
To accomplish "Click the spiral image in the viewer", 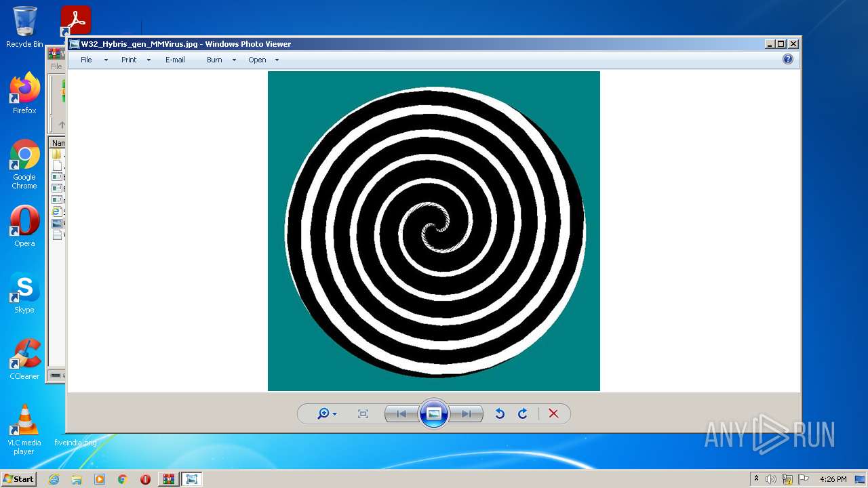I will click(434, 231).
